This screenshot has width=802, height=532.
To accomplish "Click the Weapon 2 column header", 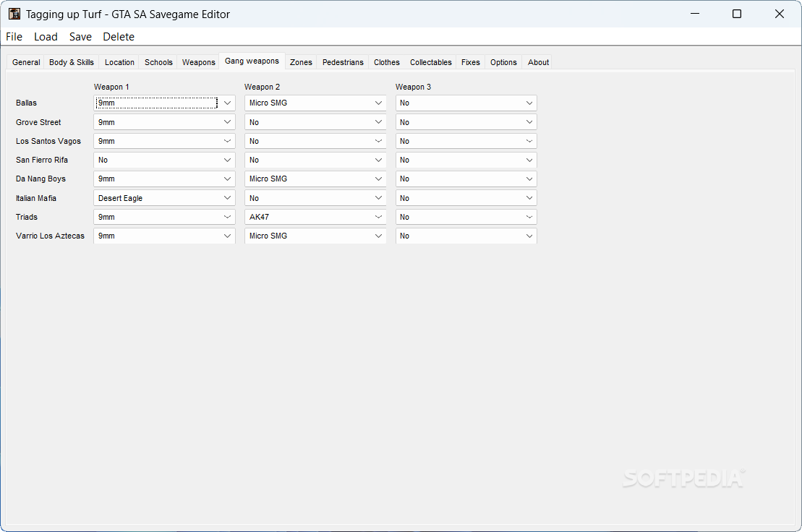I will [x=263, y=87].
